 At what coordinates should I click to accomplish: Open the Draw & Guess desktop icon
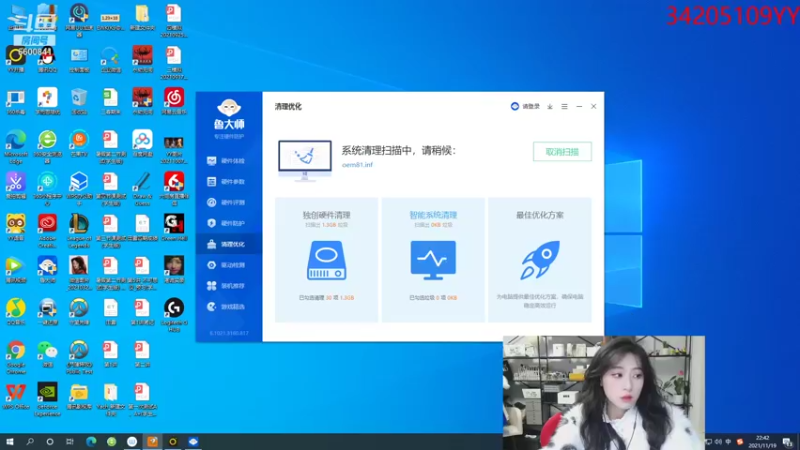click(x=142, y=189)
